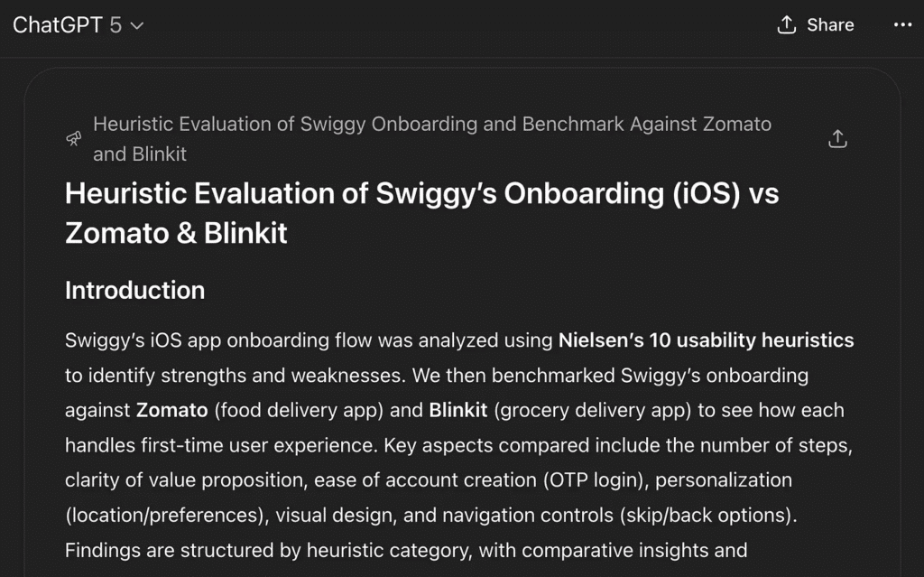
Task: Click the bold word Zomato in paragraph
Action: click(x=171, y=410)
